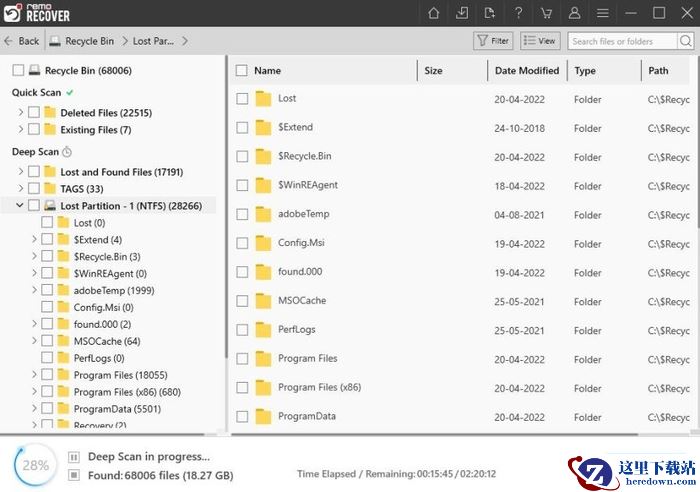The image size is (700, 492).
Task: Click the Deep Scan clock icon
Action: tap(67, 152)
